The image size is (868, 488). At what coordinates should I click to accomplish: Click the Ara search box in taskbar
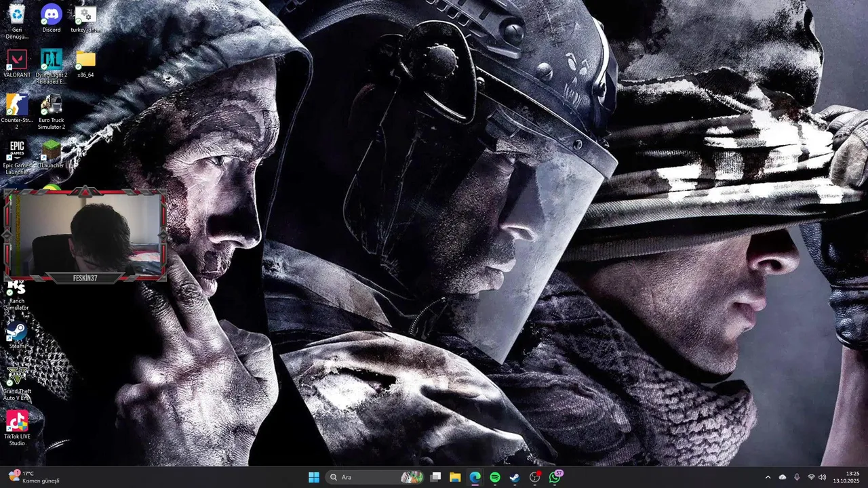coord(374,477)
